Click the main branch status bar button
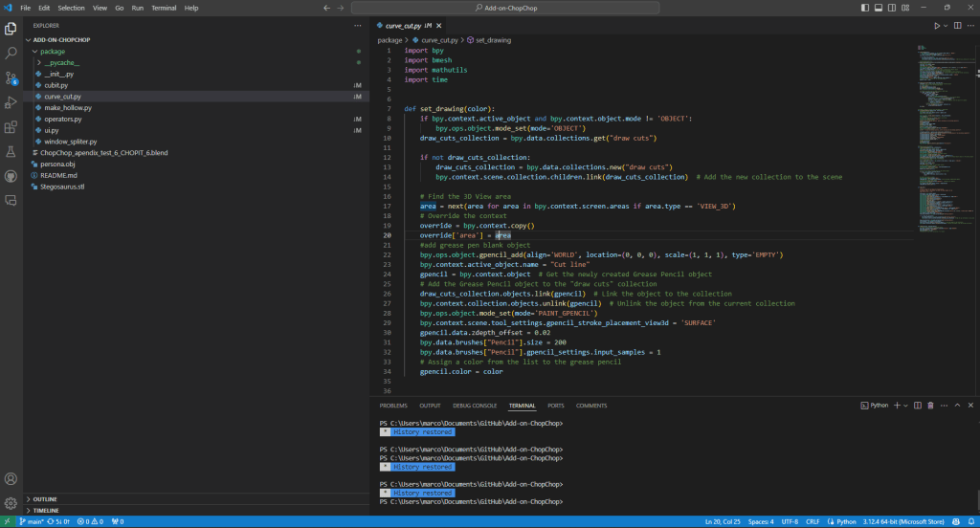This screenshot has width=980, height=528. (33, 521)
